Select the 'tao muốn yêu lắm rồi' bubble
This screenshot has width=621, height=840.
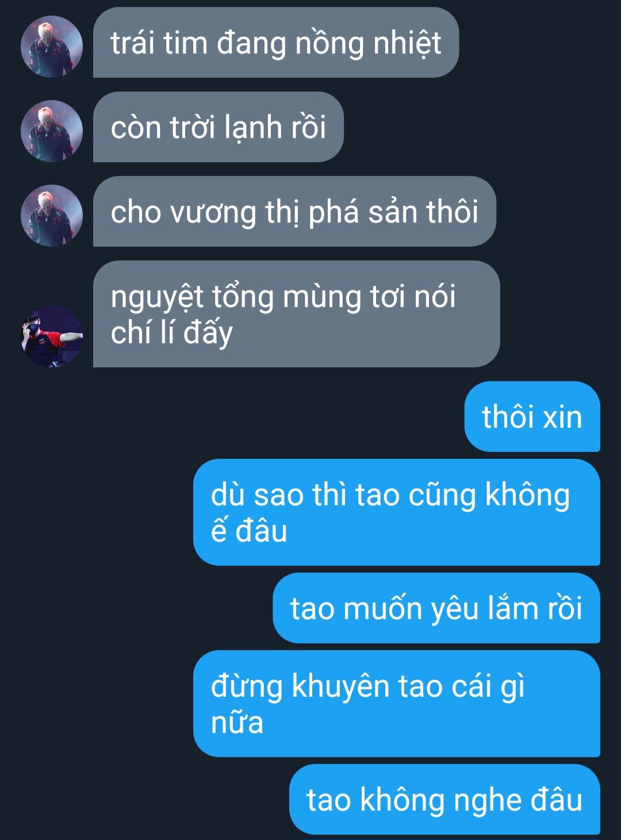pyautogui.click(x=436, y=608)
